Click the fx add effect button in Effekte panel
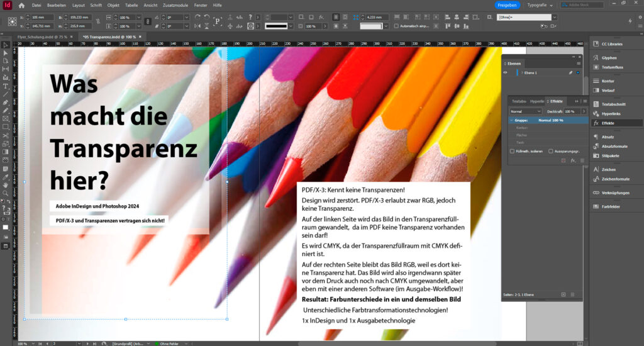The image size is (644, 346). click(x=573, y=160)
